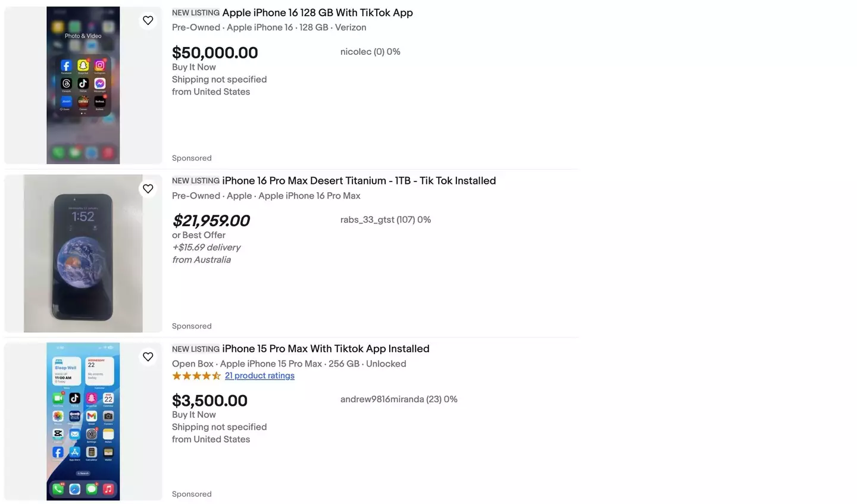Open the iPhone 16 128 GB TikTok listing title

click(x=317, y=12)
